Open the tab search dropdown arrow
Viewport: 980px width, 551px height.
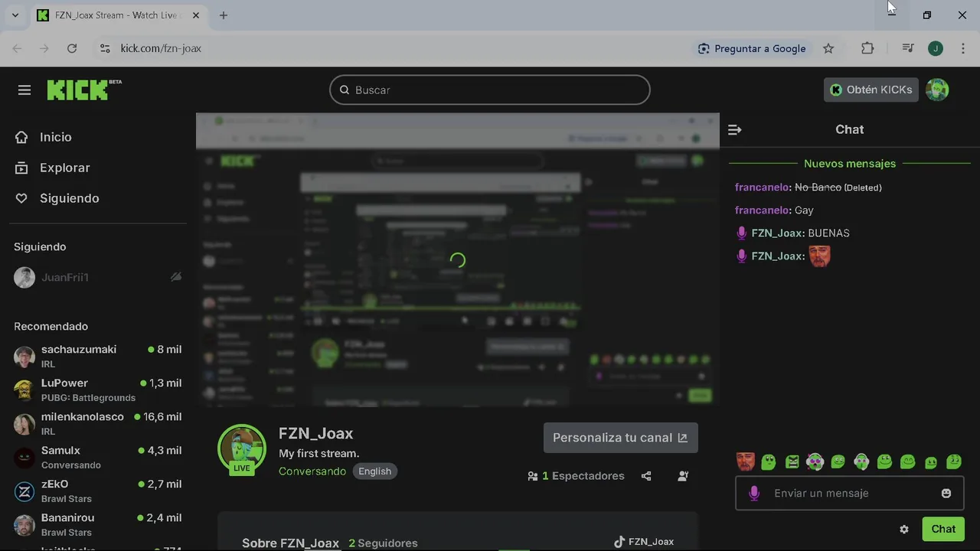point(15,15)
